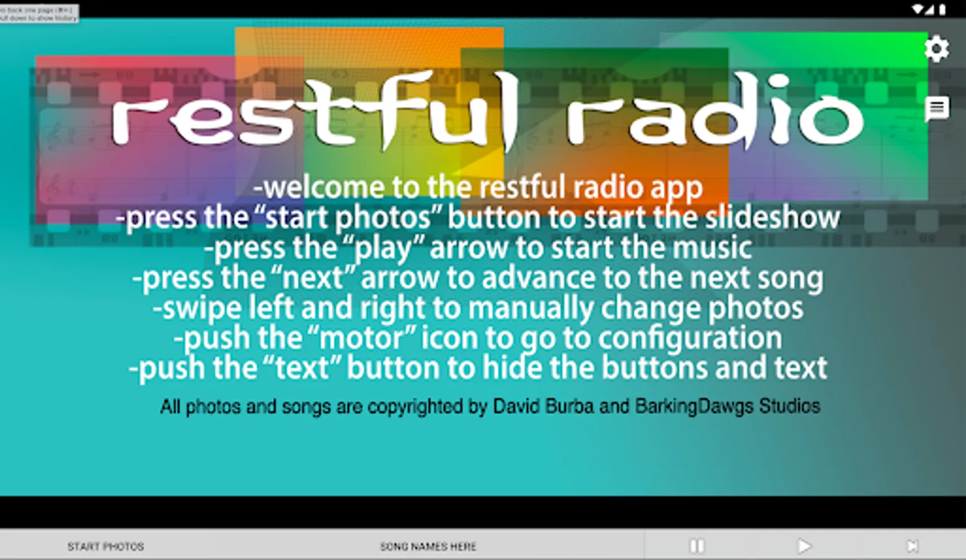The image size is (966, 560).
Task: Click the SONG NAMES HERE label
Action: [428, 546]
